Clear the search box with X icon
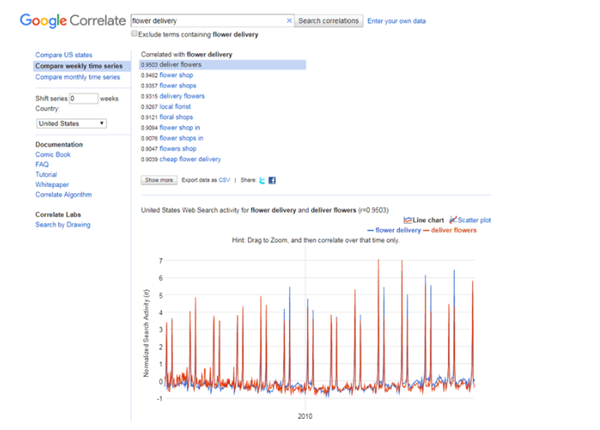The width and height of the screenshot is (600, 430). pos(289,21)
